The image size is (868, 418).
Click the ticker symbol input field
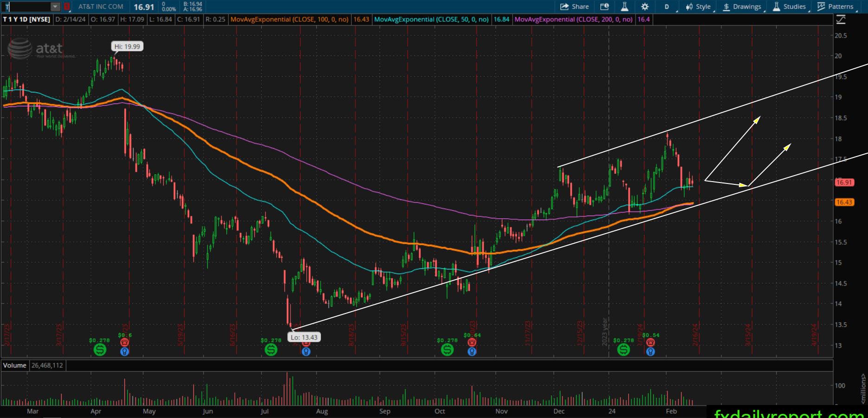point(26,7)
